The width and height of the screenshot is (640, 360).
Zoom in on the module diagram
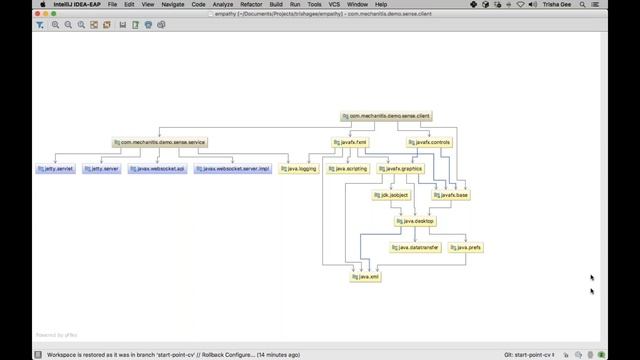point(55,25)
